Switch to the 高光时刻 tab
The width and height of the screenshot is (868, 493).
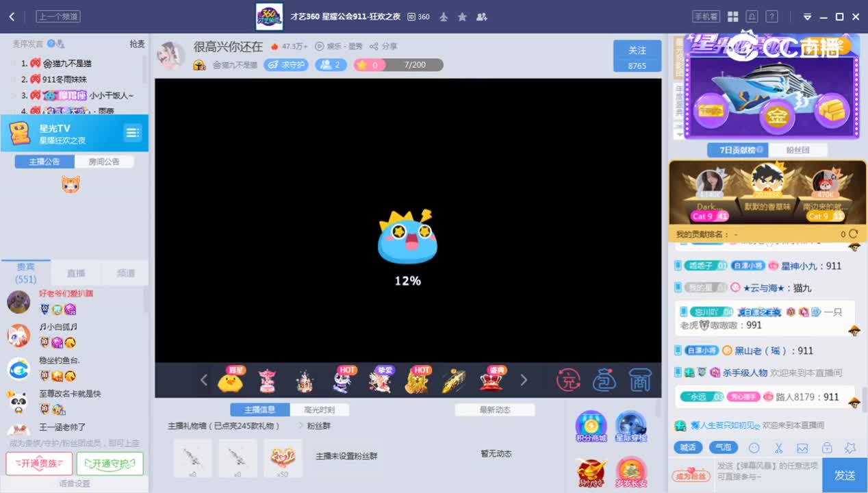coord(320,410)
